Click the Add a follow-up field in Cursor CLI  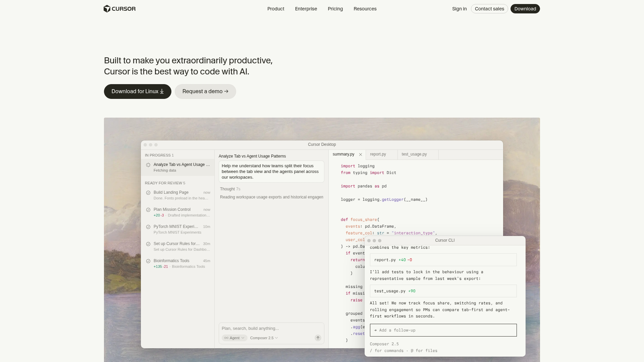pos(443,330)
